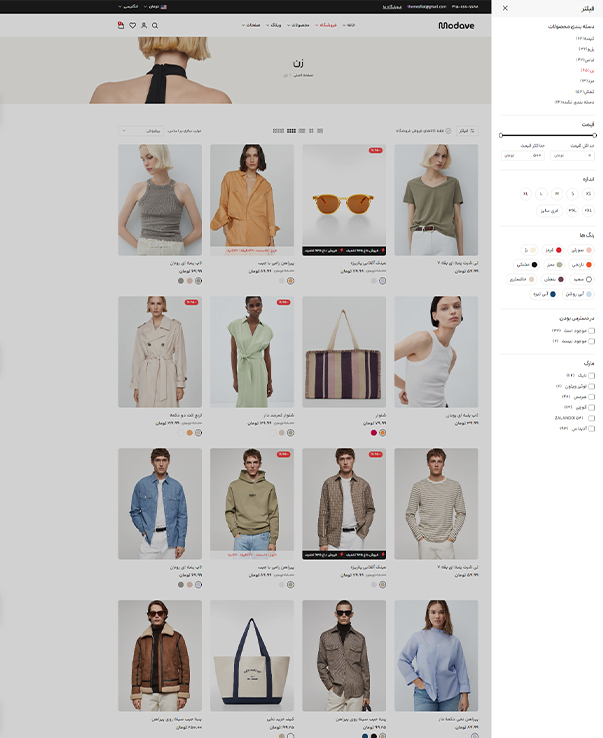
Task: Select size S
Action: (572, 193)
